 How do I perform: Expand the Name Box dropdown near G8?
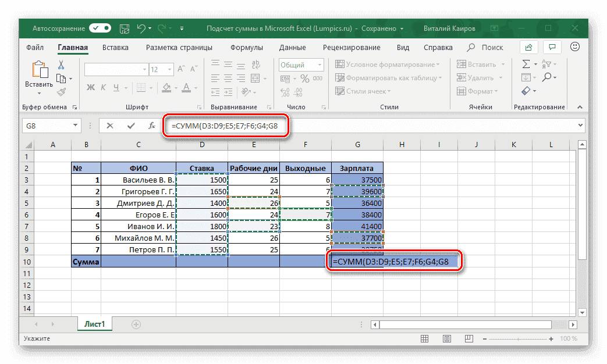point(76,125)
